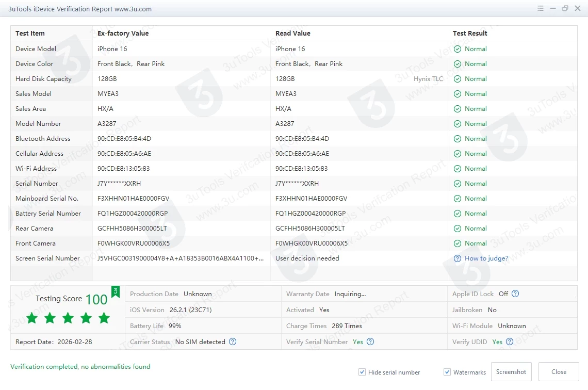Click the truncated Screen Serial Number ex-factory value
This screenshot has height=390, width=588.
181,258
